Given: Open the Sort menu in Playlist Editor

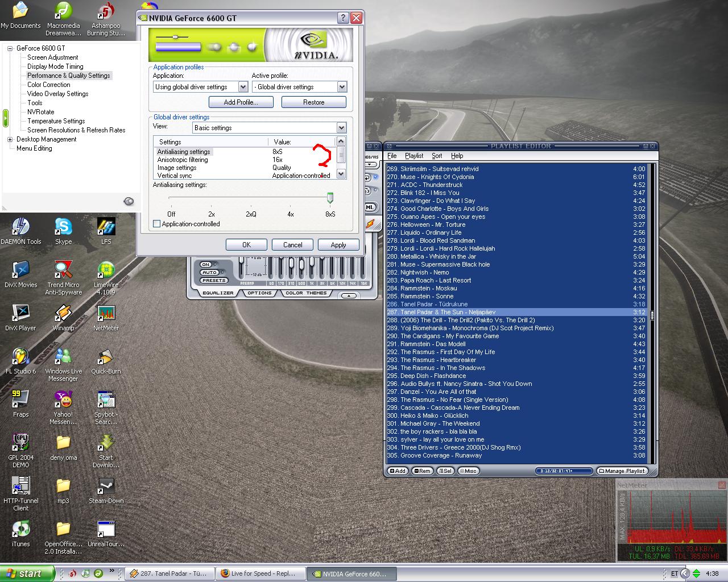Looking at the screenshot, I should point(437,156).
